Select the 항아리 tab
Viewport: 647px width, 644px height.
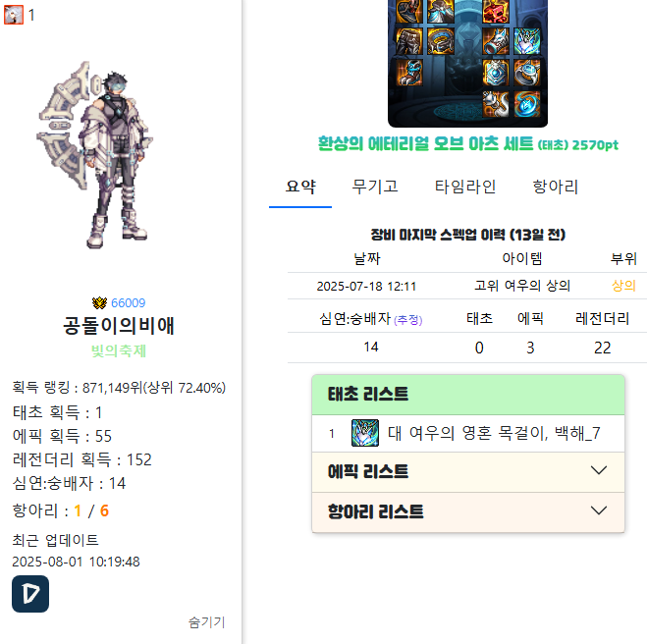pos(556,187)
